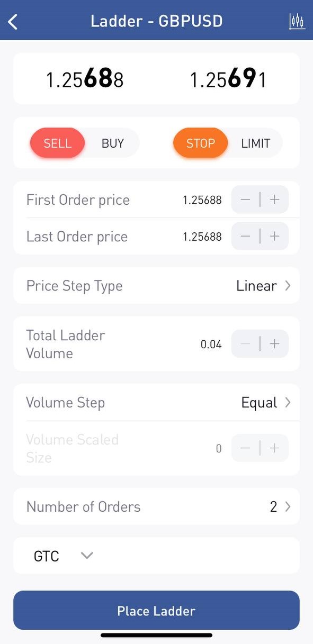Image resolution: width=313 pixels, height=644 pixels.
Task: Open Number of Orders selector
Action: pyautogui.click(x=156, y=507)
